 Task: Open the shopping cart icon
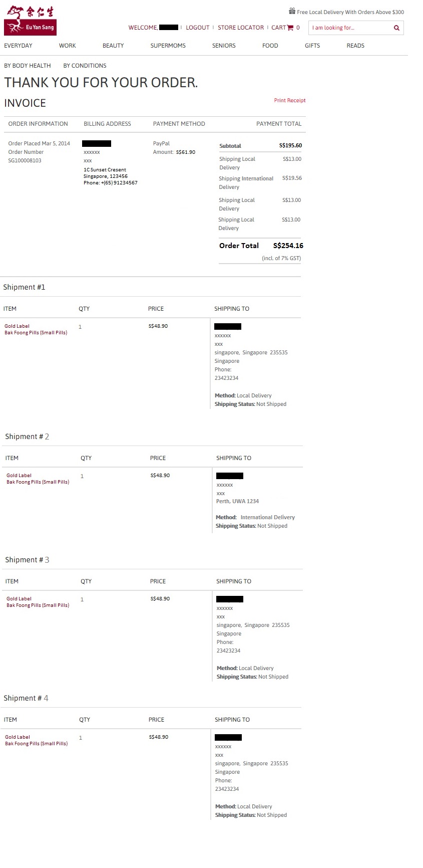tap(290, 28)
